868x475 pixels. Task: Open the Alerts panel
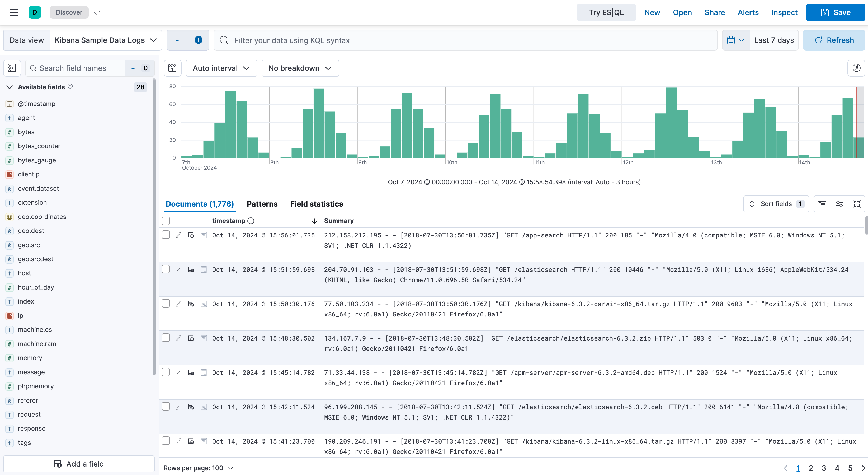(x=748, y=12)
